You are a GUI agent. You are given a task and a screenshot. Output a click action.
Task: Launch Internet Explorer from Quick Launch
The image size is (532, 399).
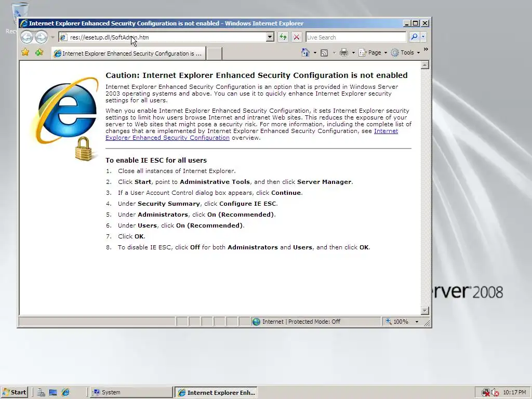coord(65,393)
